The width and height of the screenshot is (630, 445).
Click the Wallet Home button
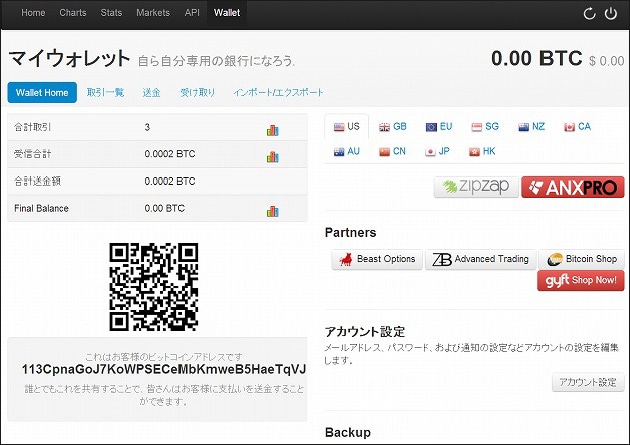42,92
